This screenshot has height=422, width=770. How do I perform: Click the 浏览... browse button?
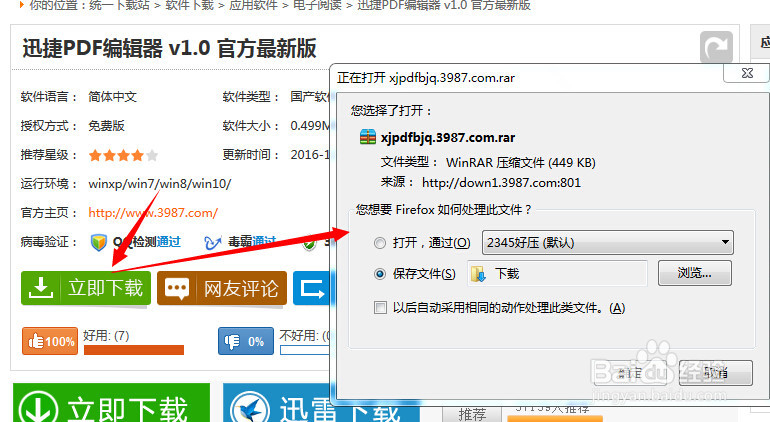click(694, 273)
